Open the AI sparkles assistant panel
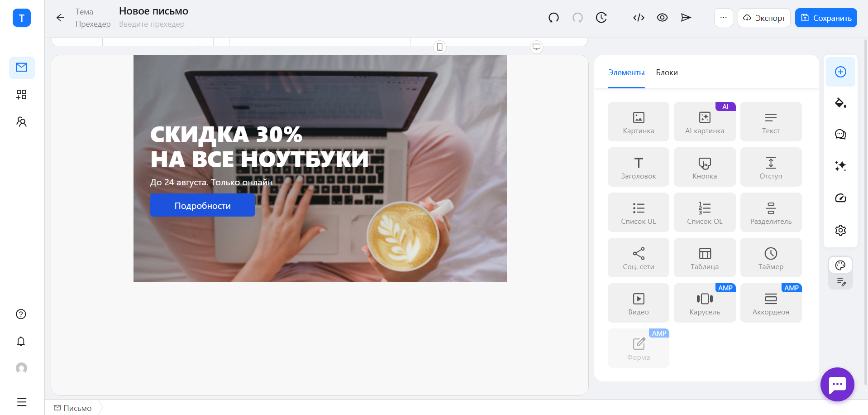The width and height of the screenshot is (868, 415). pyautogui.click(x=840, y=166)
